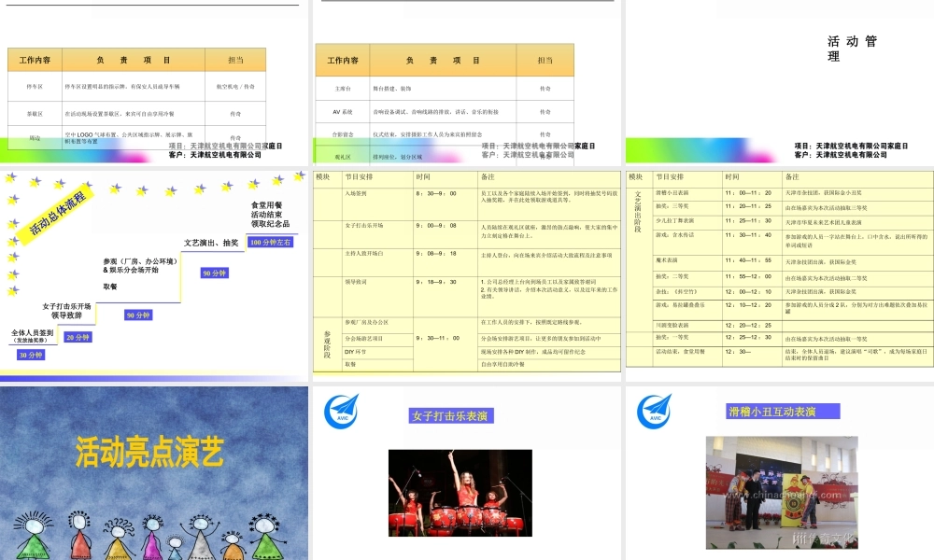Click the 8：30—9：00 time cell
The height and width of the screenshot is (560, 934).
coord(446,204)
